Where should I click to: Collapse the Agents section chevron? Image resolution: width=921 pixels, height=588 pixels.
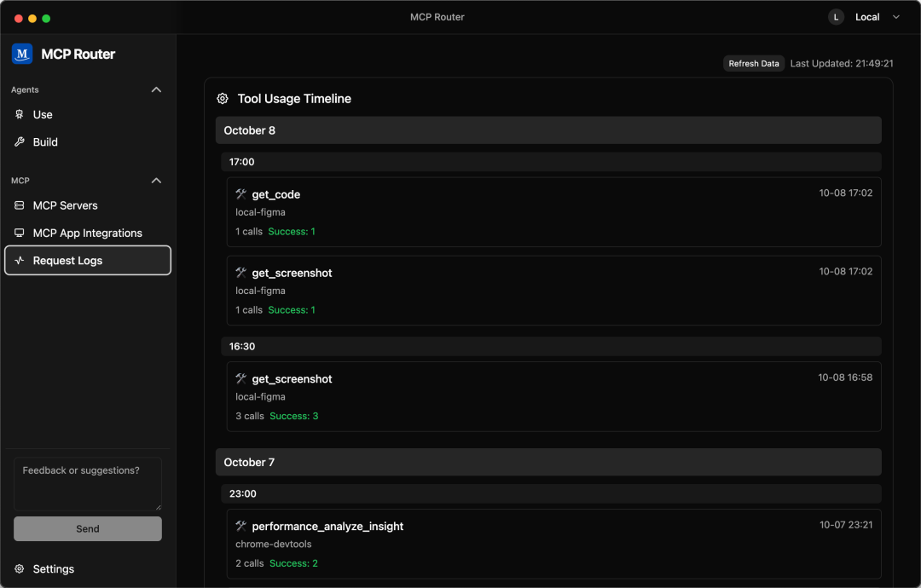pyautogui.click(x=156, y=89)
